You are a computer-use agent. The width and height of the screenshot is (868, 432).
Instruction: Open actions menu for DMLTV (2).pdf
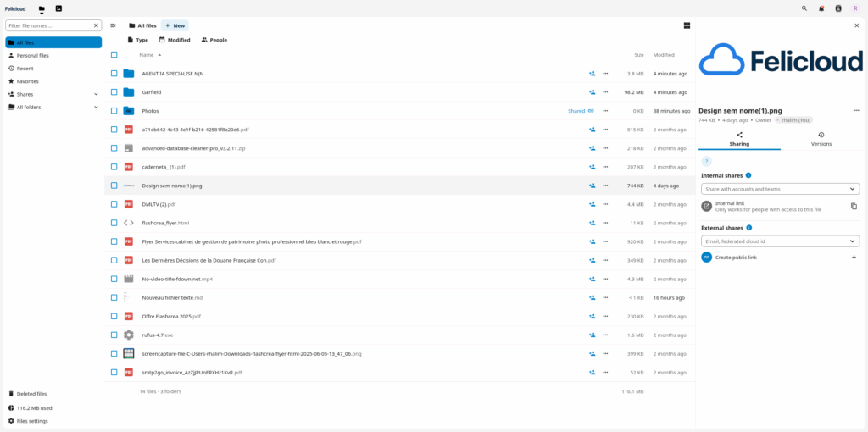tap(605, 204)
